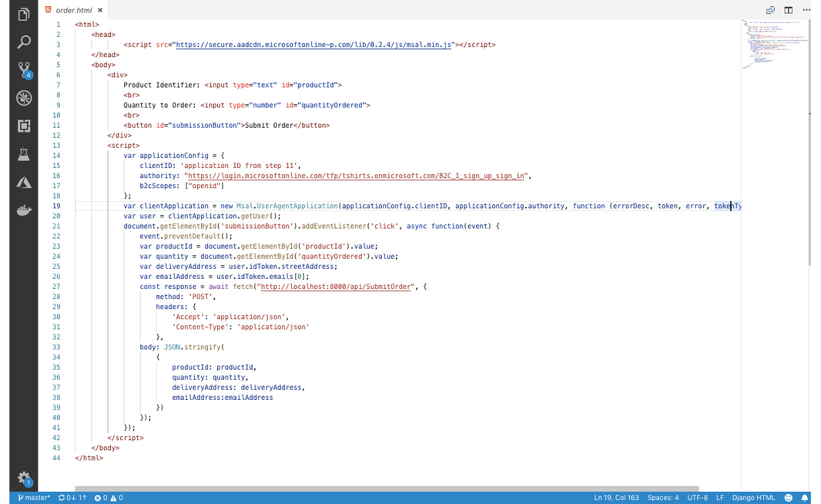821x504 pixels.
Task: Open the Manage gear menu
Action: 24,478
